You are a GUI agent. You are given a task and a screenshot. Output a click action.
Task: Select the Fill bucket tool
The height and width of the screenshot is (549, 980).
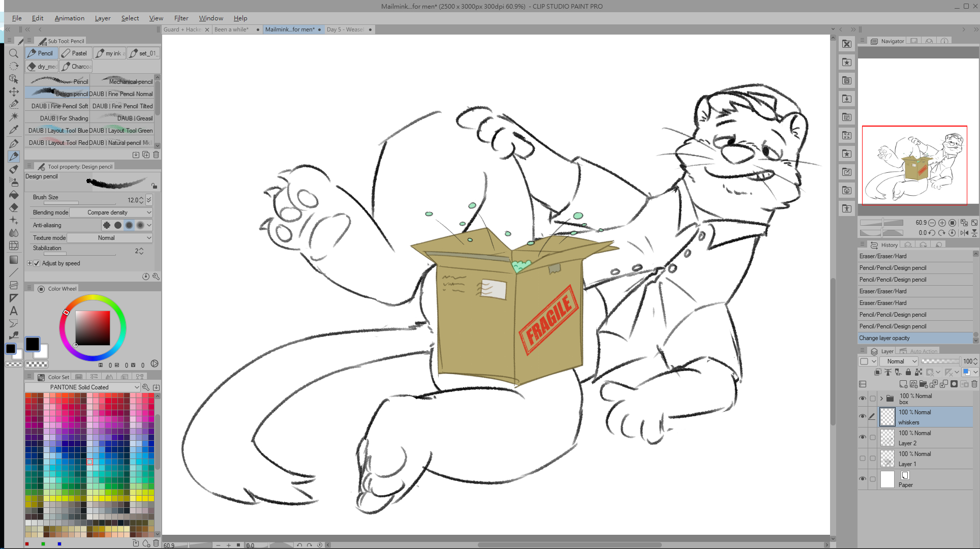14,195
